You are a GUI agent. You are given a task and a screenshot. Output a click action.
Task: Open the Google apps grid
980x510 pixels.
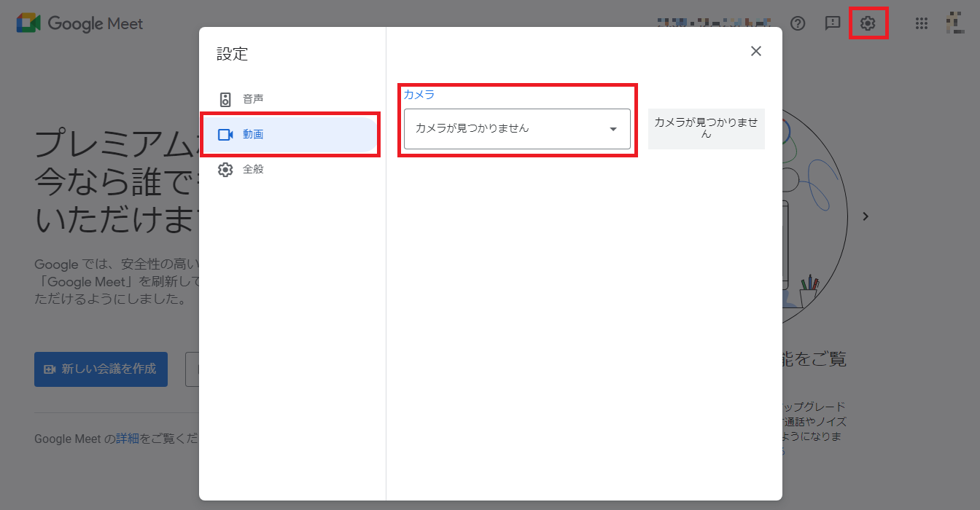(x=921, y=23)
